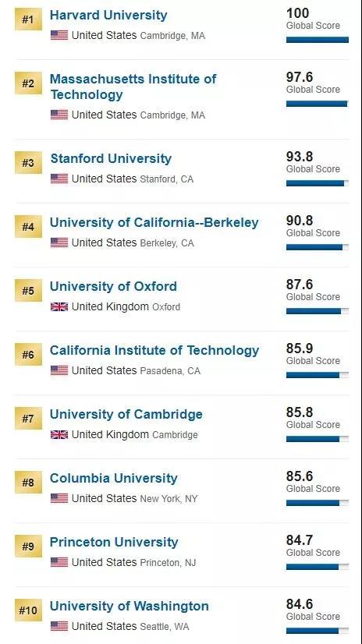362x644 pixels.
Task: Open California Institute of Technology link
Action: (154, 350)
